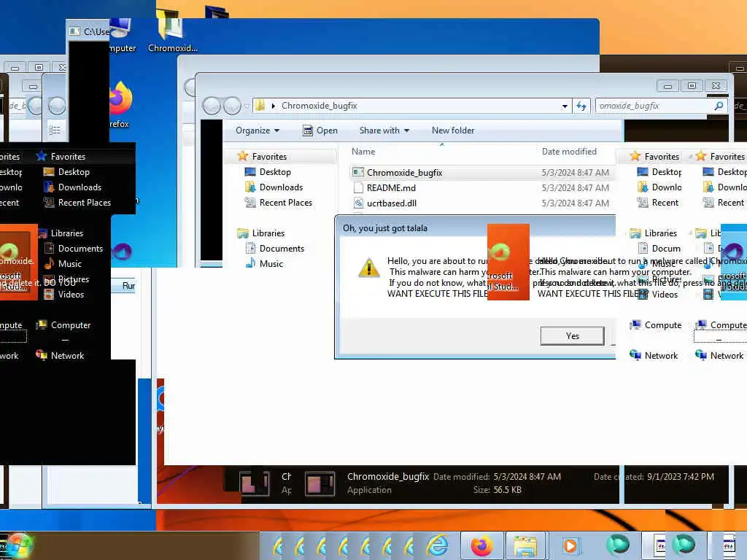This screenshot has height=560, width=747.
Task: Open Windows Media Player from the taskbar
Action: 570,545
